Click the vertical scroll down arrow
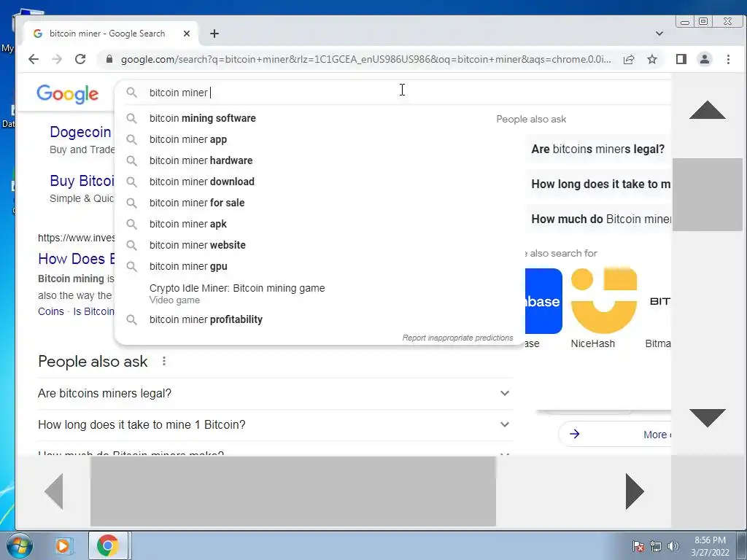This screenshot has width=747, height=560. (x=708, y=418)
